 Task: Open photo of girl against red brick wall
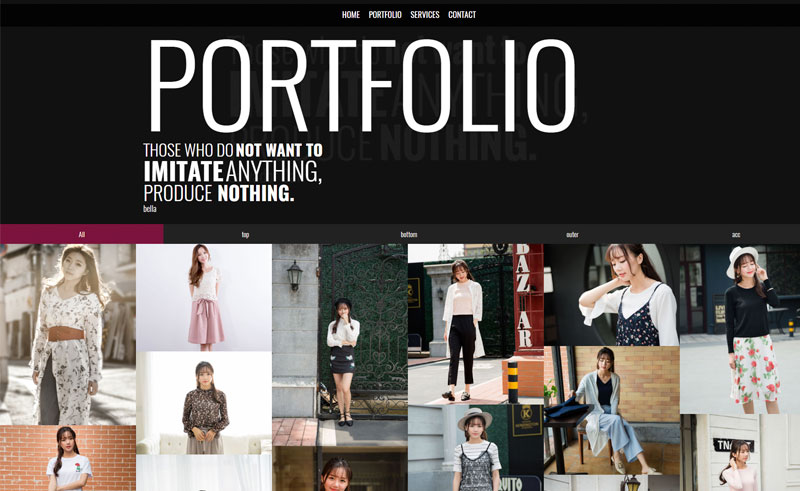(x=68, y=458)
